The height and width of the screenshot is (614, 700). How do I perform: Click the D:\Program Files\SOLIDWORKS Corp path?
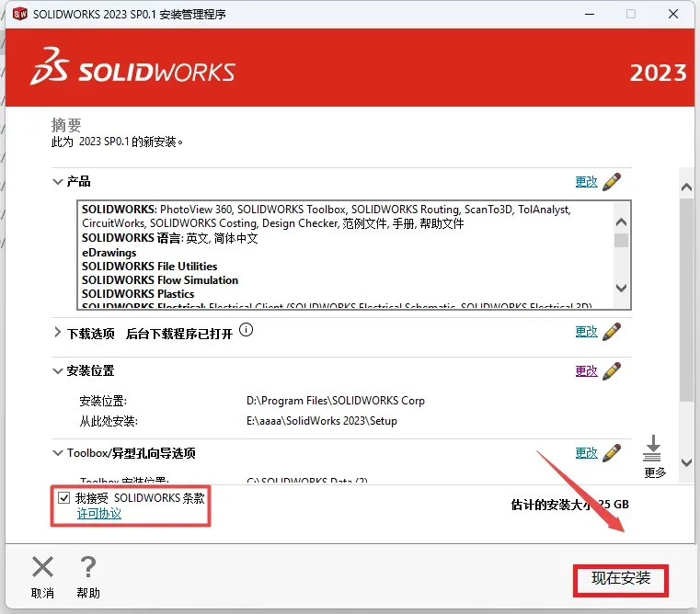point(335,401)
